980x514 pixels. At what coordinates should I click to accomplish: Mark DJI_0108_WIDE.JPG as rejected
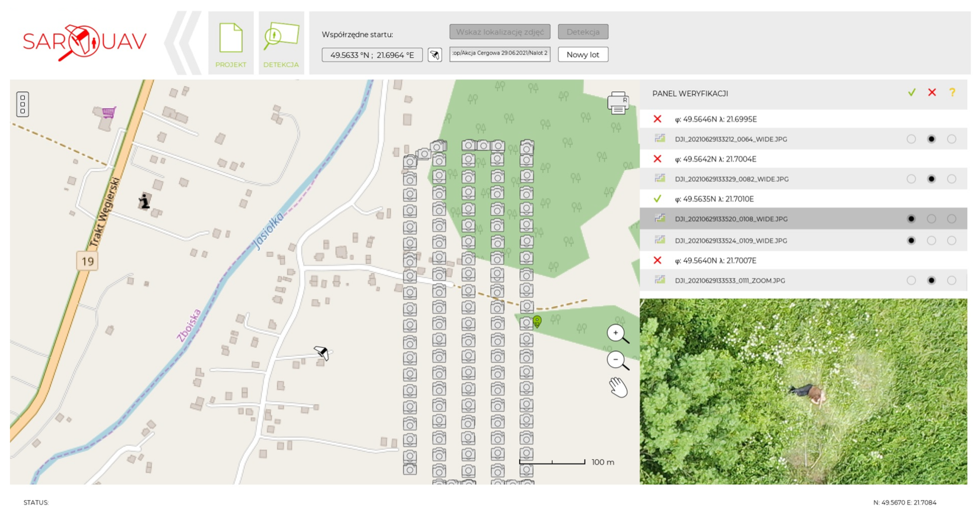[x=931, y=219]
